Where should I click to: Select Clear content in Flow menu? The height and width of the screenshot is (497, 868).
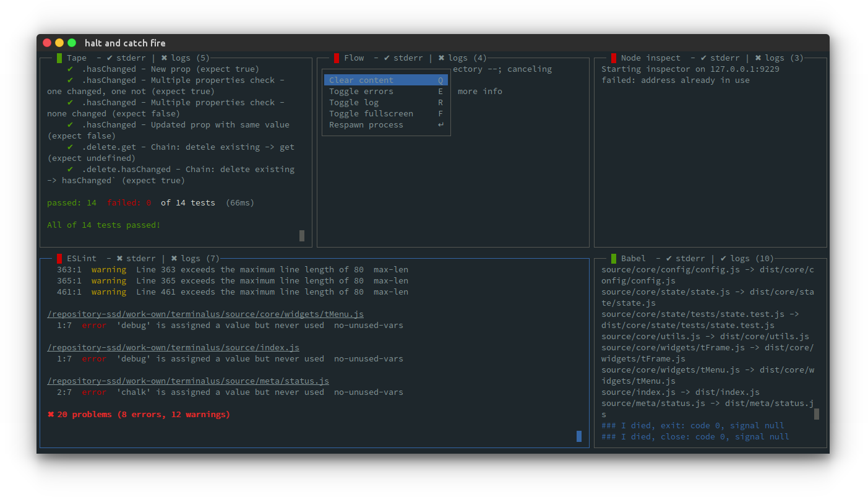[386, 80]
